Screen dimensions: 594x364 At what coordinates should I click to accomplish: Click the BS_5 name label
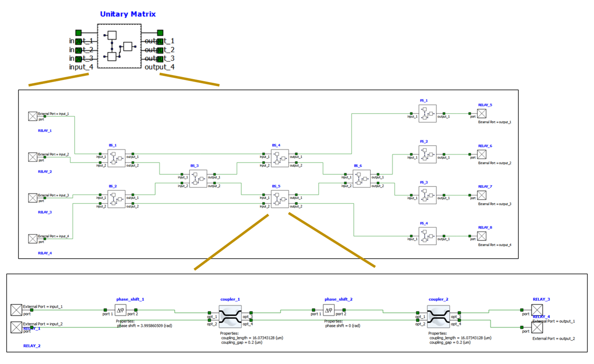tap(276, 186)
